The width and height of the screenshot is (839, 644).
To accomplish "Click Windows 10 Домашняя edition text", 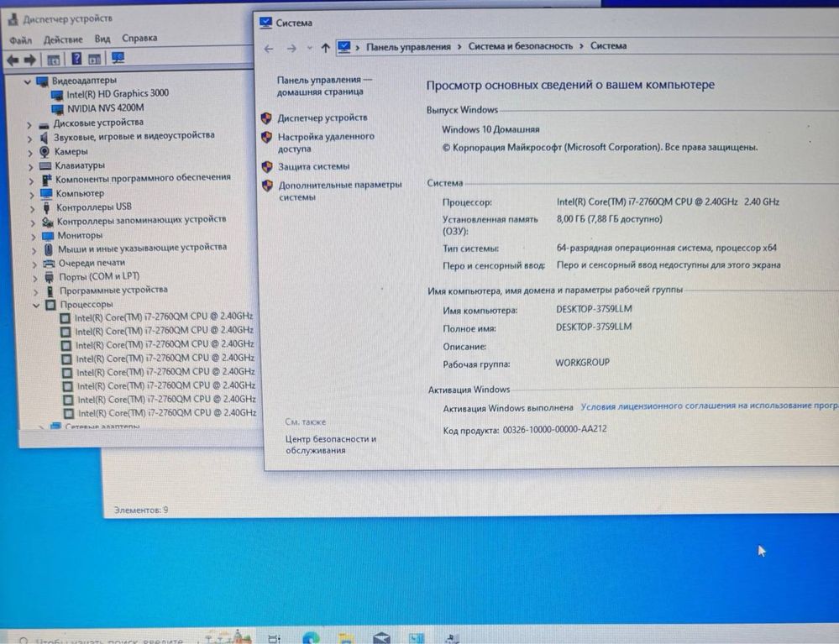I will (x=490, y=129).
